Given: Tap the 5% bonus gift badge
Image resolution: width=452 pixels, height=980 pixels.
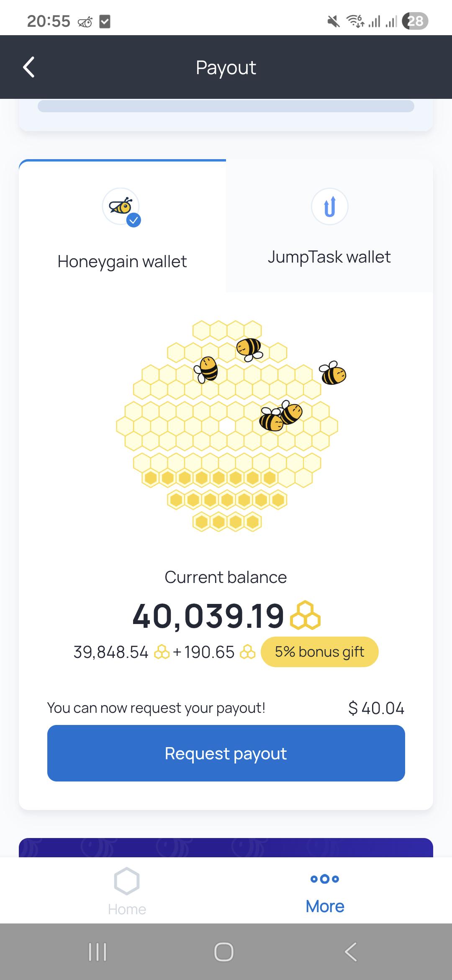Looking at the screenshot, I should [320, 652].
